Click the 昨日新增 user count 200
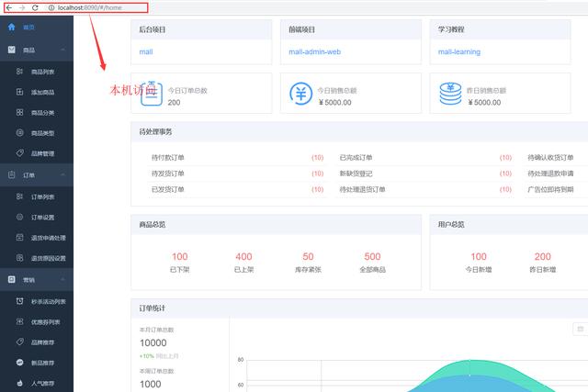 point(543,257)
